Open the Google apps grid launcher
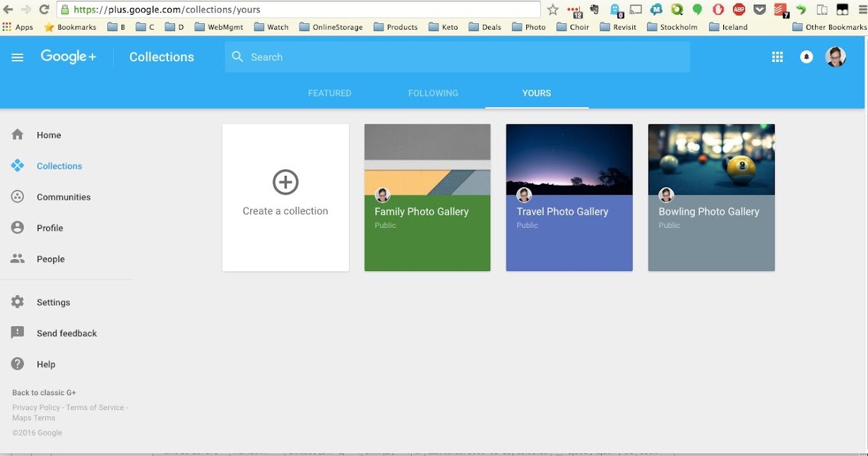 [778, 57]
